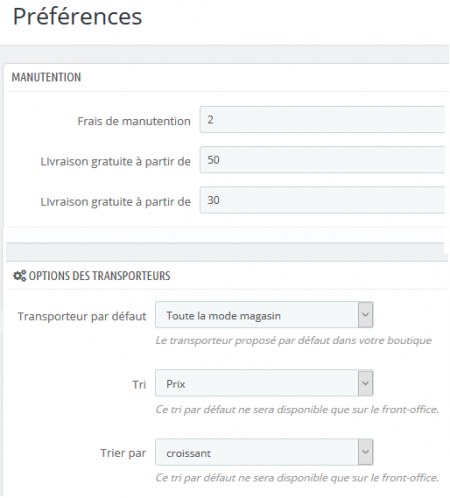Click the gears icon beside Options des transporteurs
450x498 pixels.
point(19,276)
